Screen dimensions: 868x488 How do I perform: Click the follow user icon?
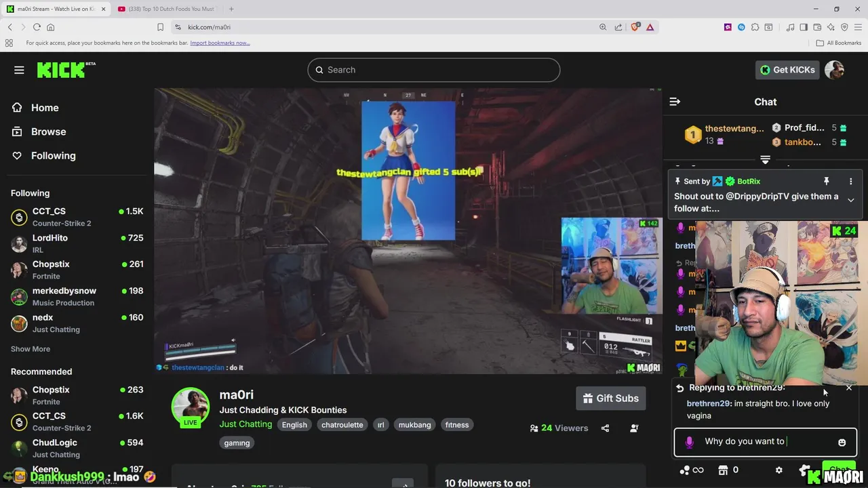(634, 428)
